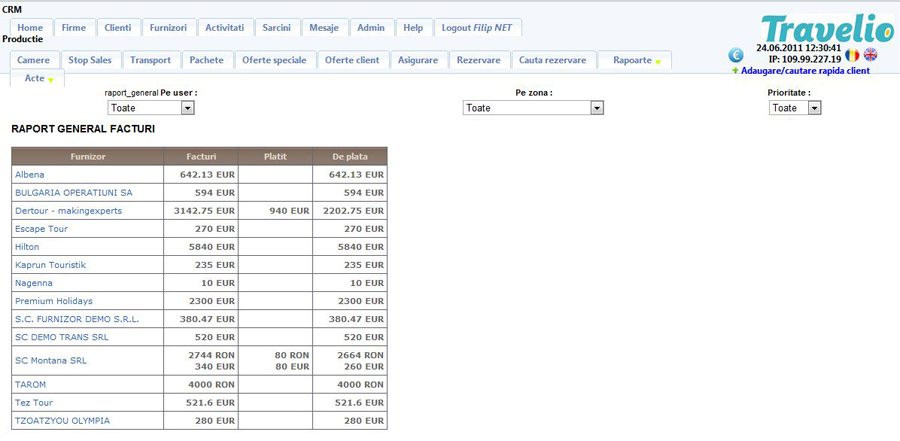The width and height of the screenshot is (900, 441).
Task: Open supplier SC Montana SRL
Action: click(51, 361)
